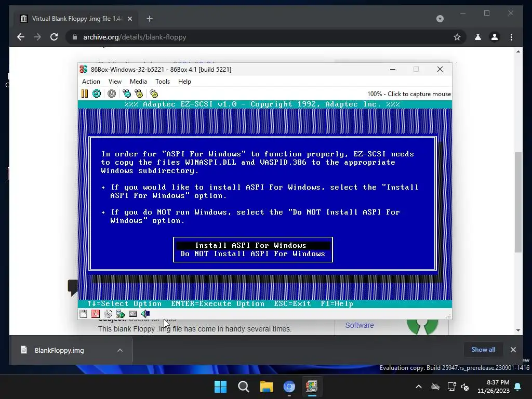Pause the 86Box emulation
This screenshot has height=399, width=532.
(85, 94)
